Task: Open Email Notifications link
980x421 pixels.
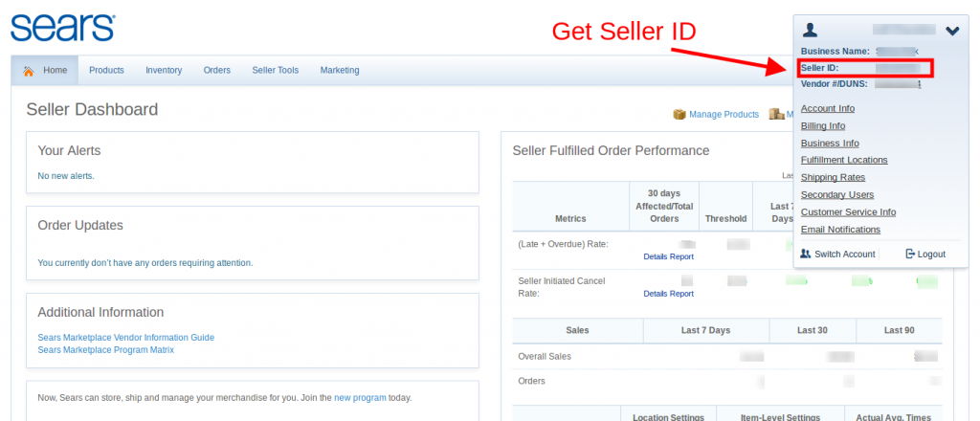Action: pos(840,230)
